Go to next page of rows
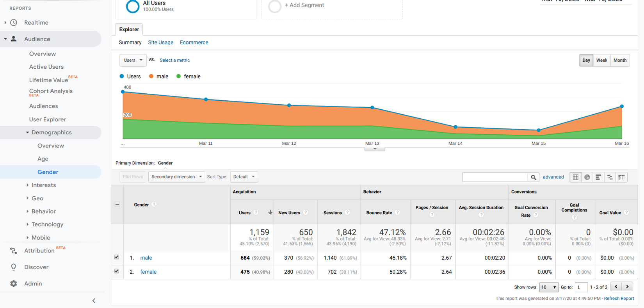This screenshot has width=644, height=308. [x=627, y=287]
